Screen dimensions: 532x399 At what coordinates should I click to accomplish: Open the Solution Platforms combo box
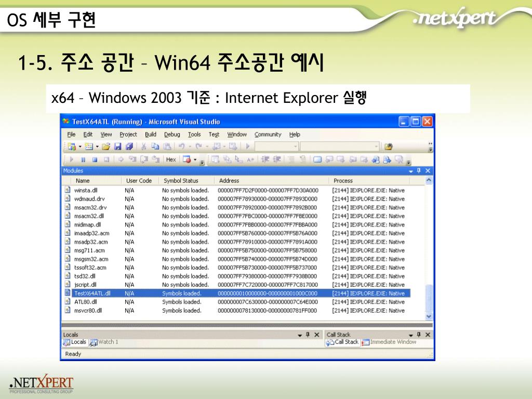coord(340,147)
